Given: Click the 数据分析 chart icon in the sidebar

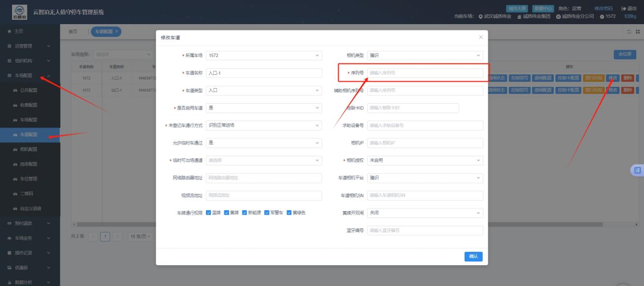Looking at the screenshot, I should click(10, 283).
